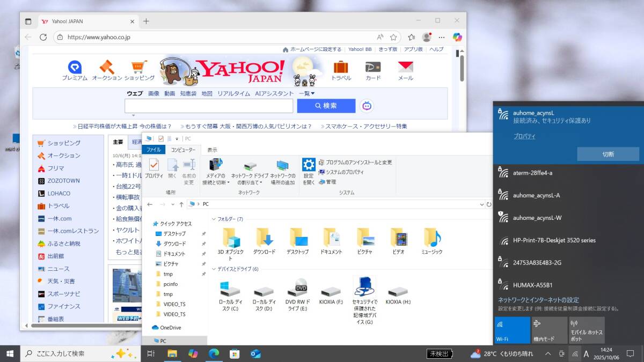Open the ファイル tab in Explorer
The height and width of the screenshot is (362, 644).
(153, 150)
